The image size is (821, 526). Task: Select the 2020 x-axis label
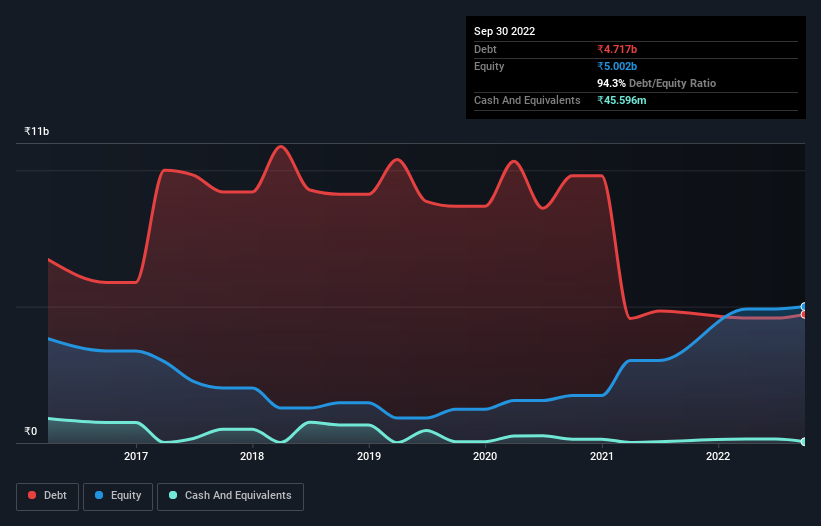(485, 456)
